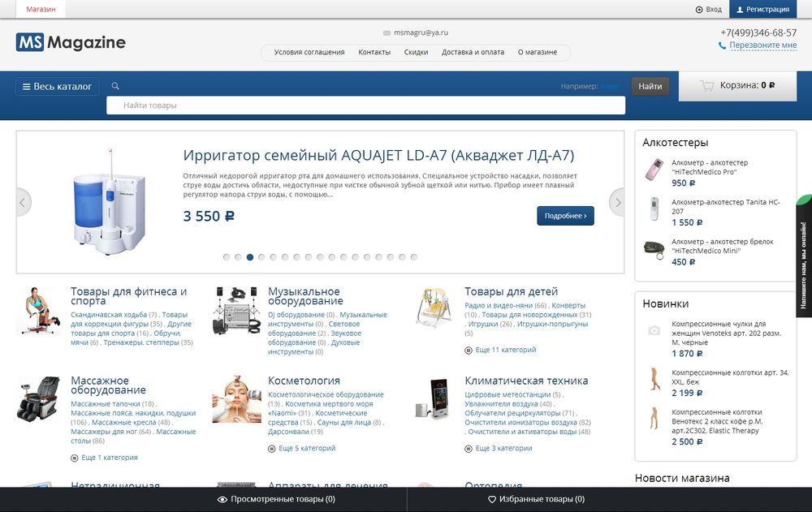Open the Напишите нам online chat tab

tap(804, 256)
